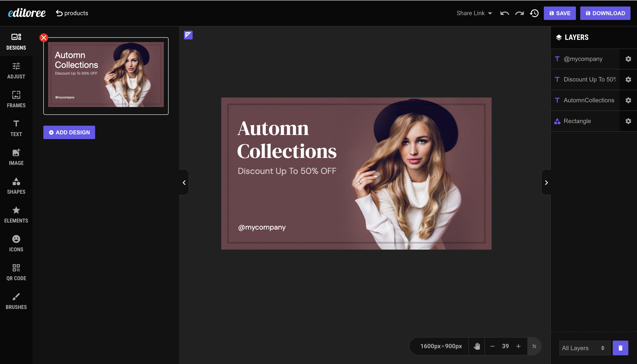637x364 pixels.
Task: Delete layers with trash button
Action: pyautogui.click(x=620, y=348)
